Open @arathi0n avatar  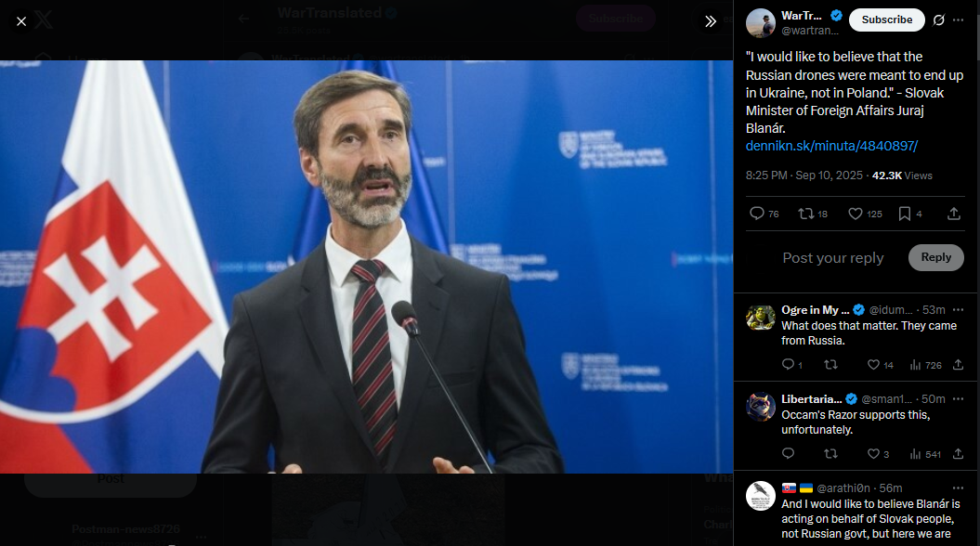tap(760, 497)
